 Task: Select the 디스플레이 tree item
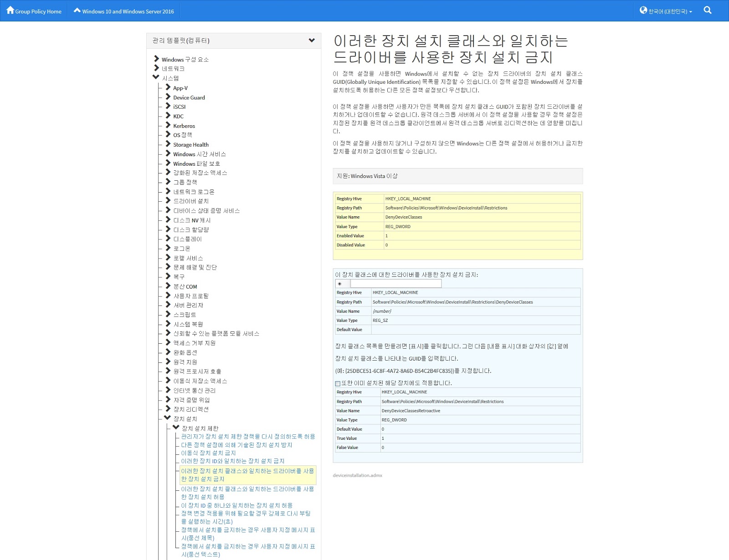[187, 239]
